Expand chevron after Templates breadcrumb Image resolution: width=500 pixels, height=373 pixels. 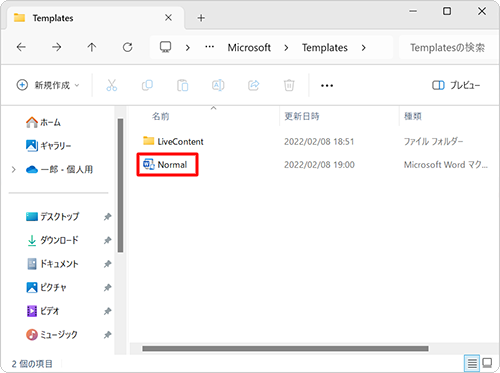[x=363, y=48]
